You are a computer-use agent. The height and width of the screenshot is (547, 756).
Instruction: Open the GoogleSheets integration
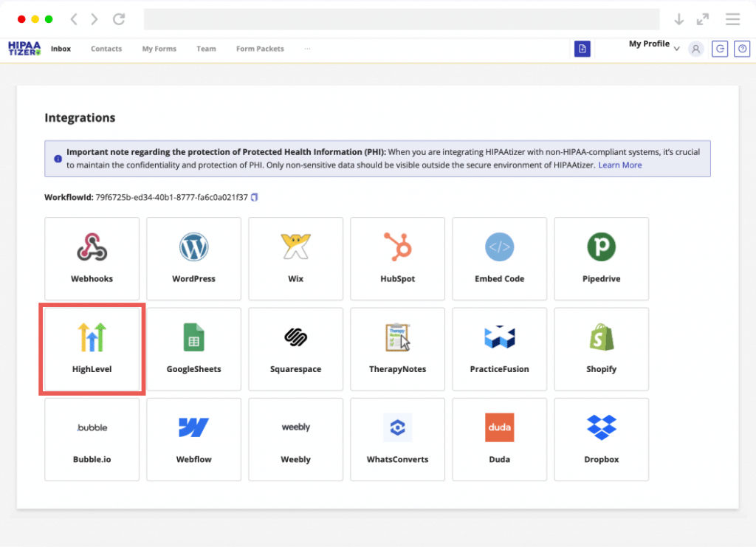click(193, 348)
